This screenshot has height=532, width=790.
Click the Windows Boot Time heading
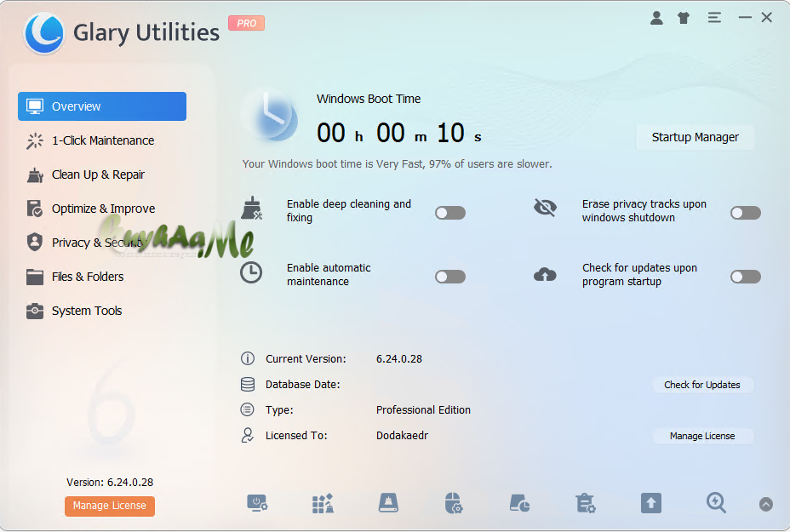coord(369,99)
